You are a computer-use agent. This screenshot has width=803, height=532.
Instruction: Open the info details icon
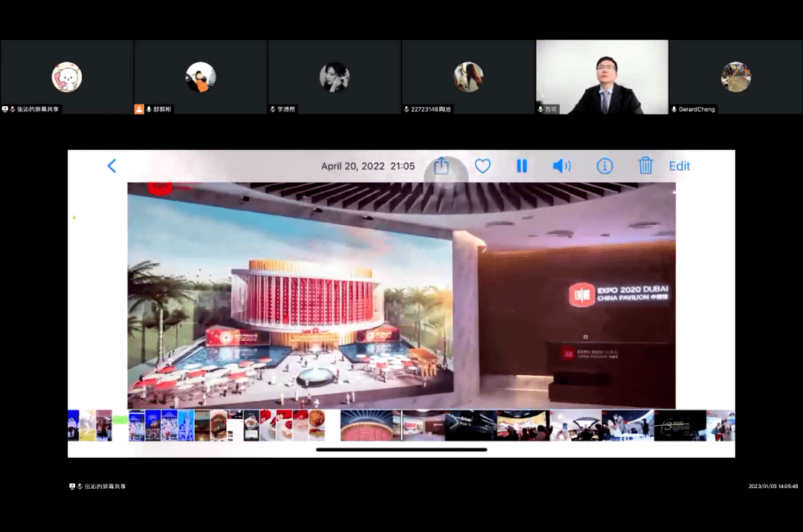[604, 166]
